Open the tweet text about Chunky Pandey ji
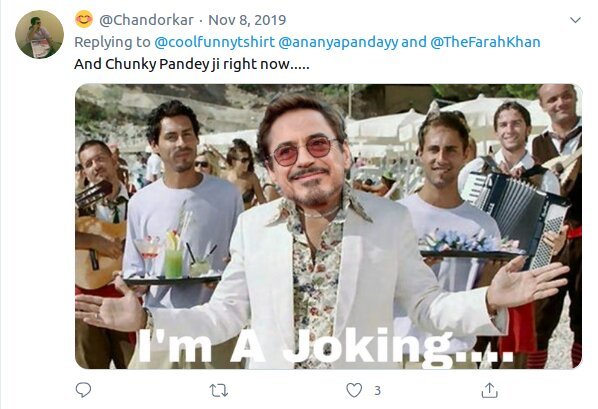Image resolution: width=598 pixels, height=409 pixels. coord(192,64)
